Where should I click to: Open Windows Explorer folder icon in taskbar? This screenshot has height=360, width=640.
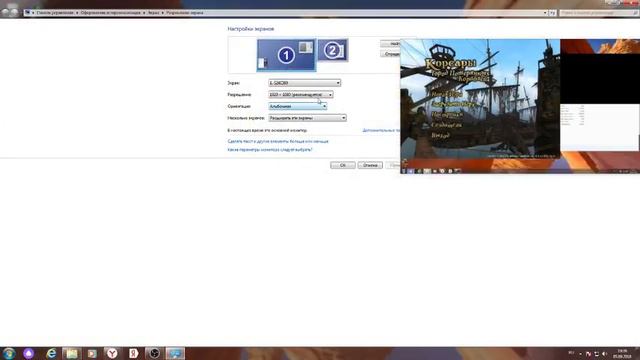pyautogui.click(x=72, y=353)
